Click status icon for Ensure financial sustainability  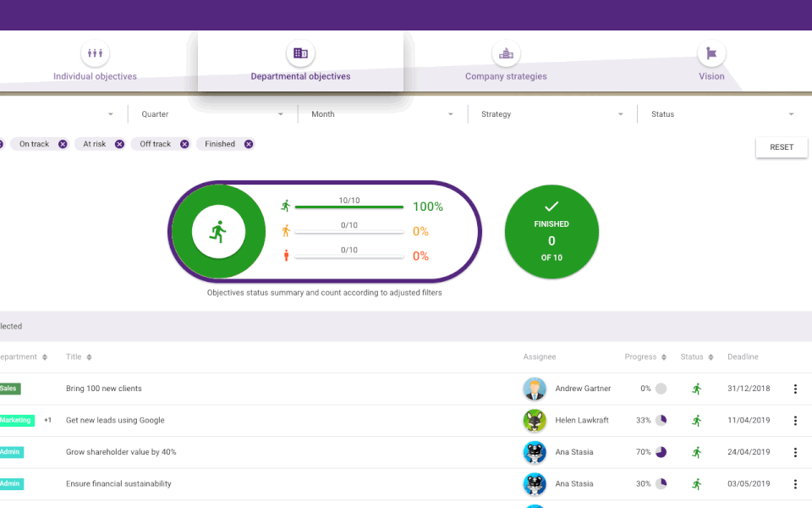point(697,483)
